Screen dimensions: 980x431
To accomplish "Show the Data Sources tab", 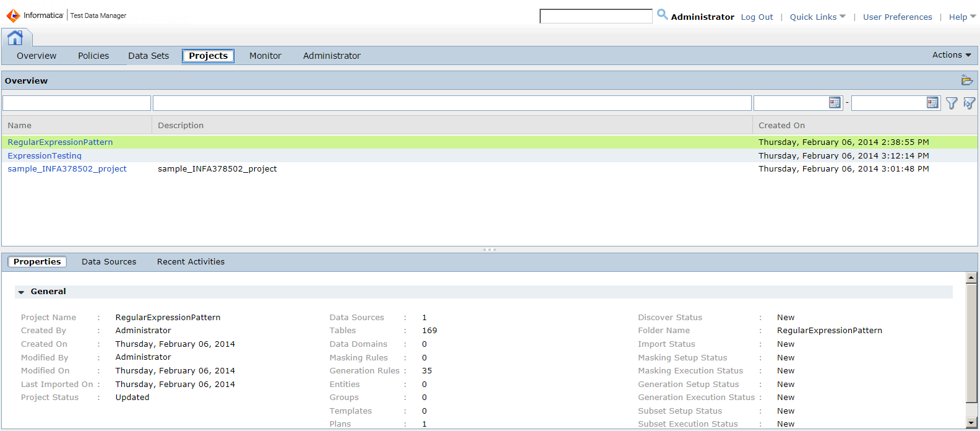I will click(109, 262).
